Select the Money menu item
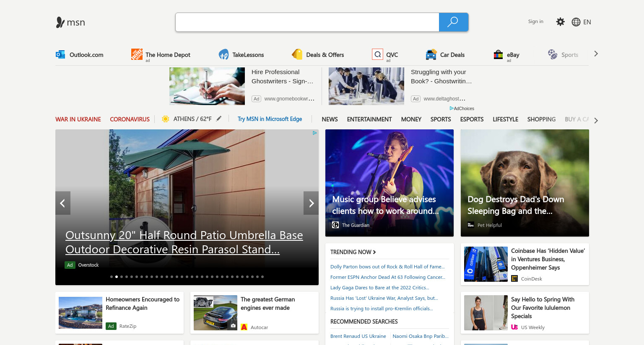 [x=411, y=119]
